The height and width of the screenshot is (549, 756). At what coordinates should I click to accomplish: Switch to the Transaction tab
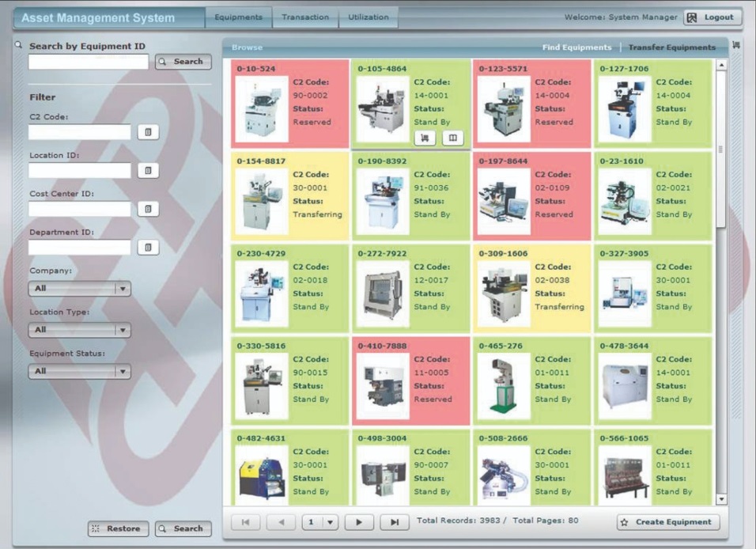click(305, 15)
